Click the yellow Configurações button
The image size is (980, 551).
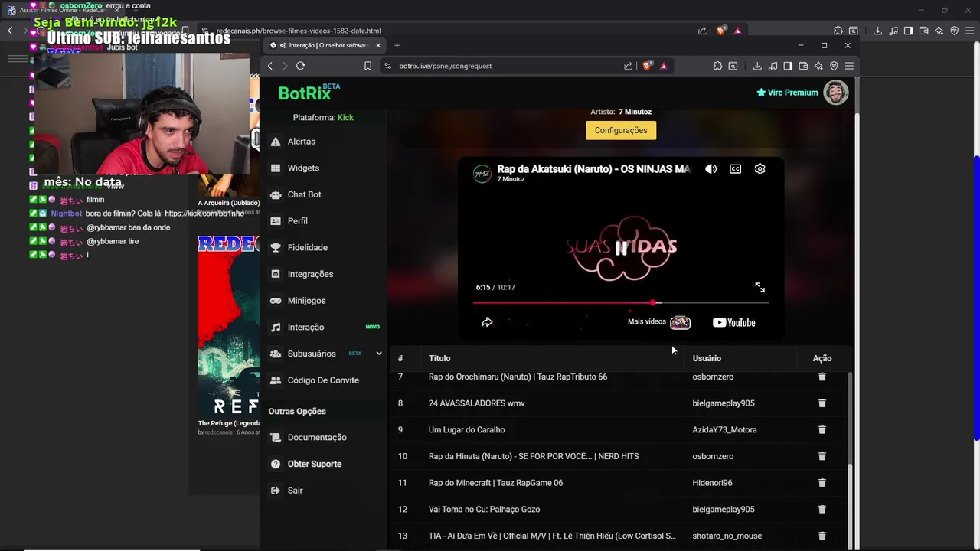pyautogui.click(x=621, y=130)
